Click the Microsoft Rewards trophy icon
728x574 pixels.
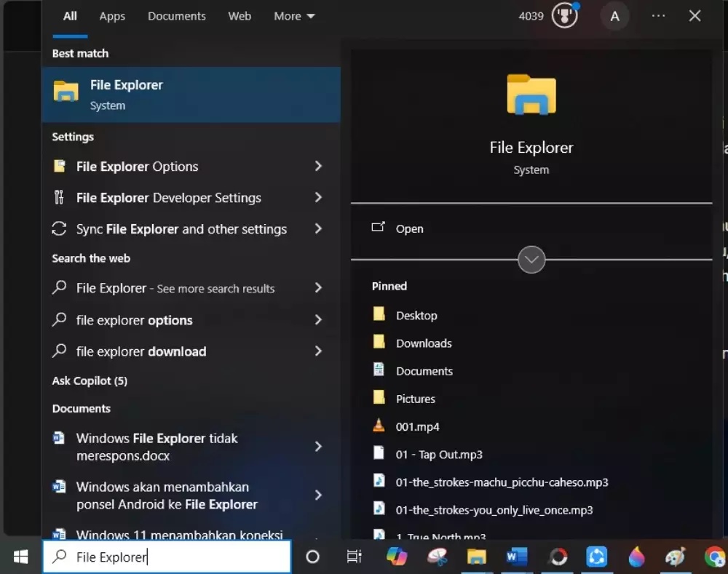click(564, 16)
